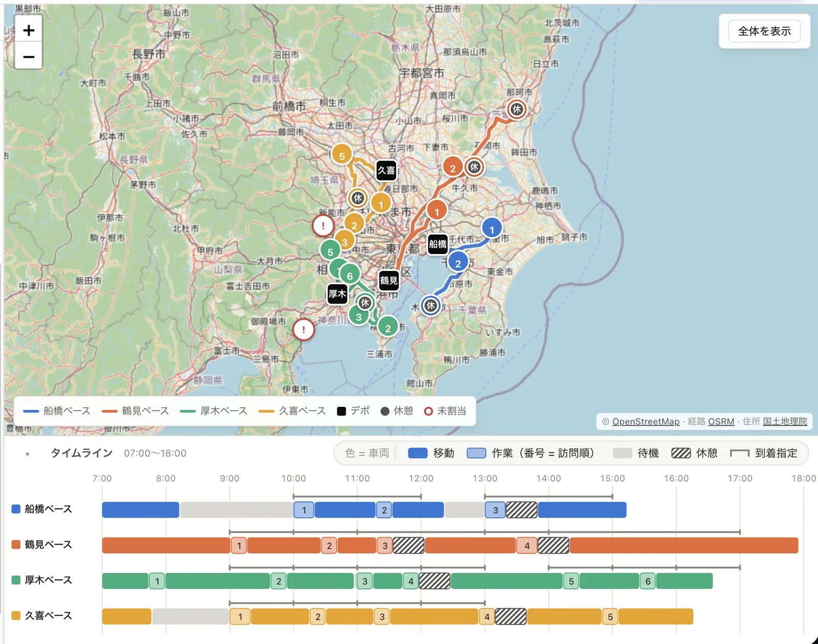818x644 pixels.
Task: Select task 3 in 船橋ベース timeline
Action: click(495, 510)
